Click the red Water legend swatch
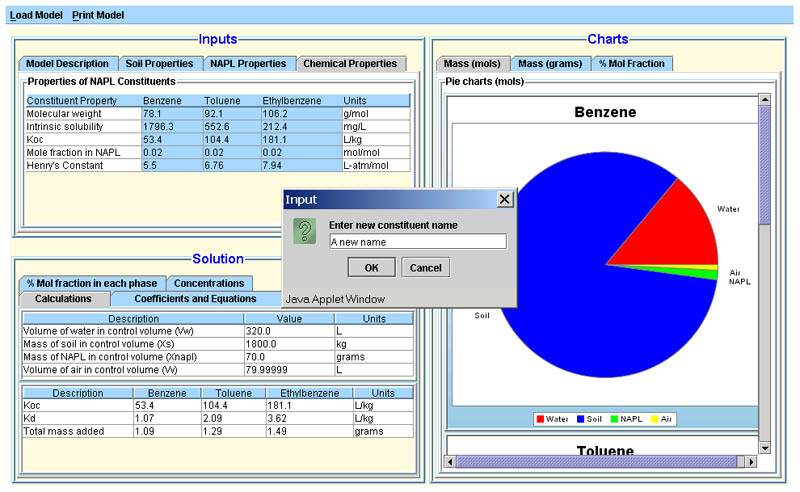The width and height of the screenshot is (800, 492). click(x=540, y=419)
